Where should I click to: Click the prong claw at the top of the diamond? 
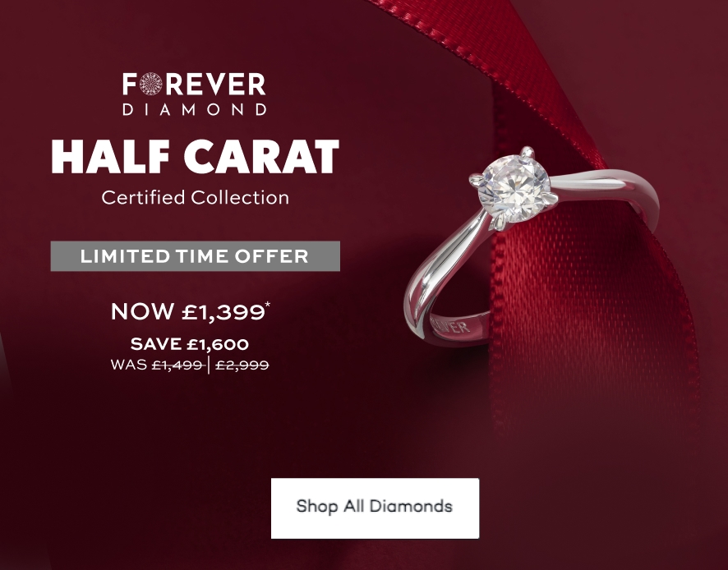(x=527, y=152)
